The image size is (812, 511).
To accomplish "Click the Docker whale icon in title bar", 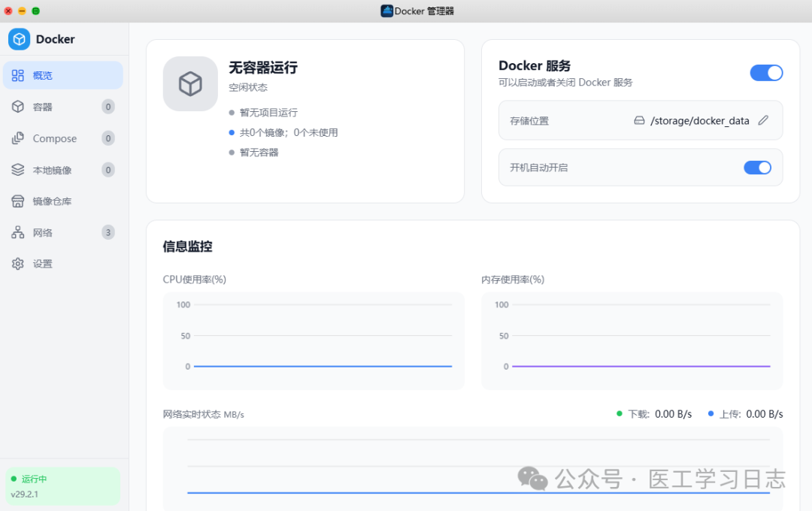I will pos(386,11).
